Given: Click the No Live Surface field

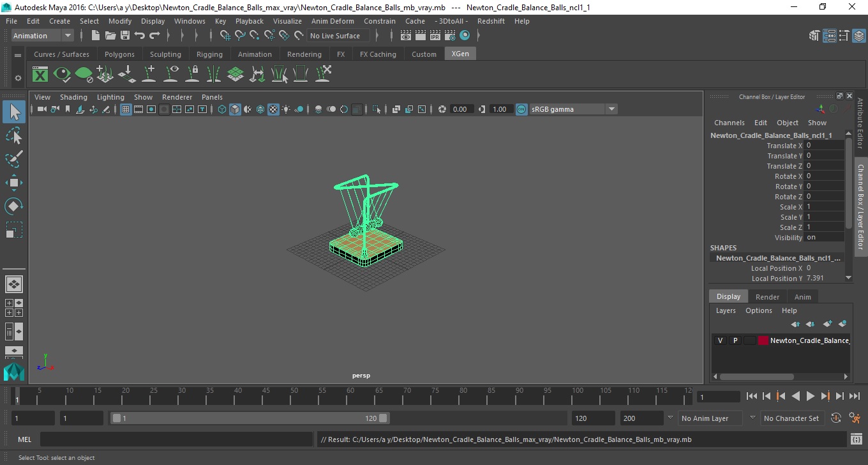Looking at the screenshot, I should 338,36.
